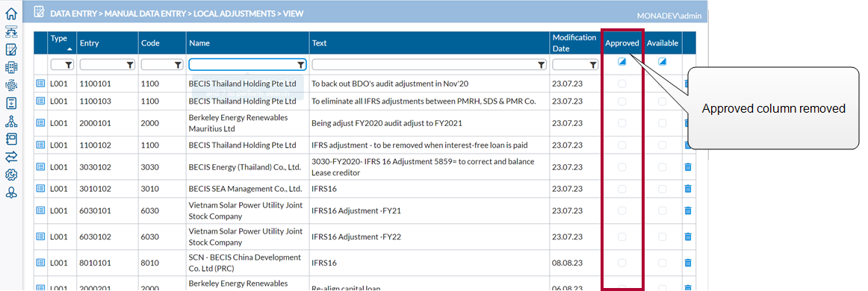Image resolution: width=868 pixels, height=291 pixels.
Task: Sort by Text column header
Action: [430, 43]
